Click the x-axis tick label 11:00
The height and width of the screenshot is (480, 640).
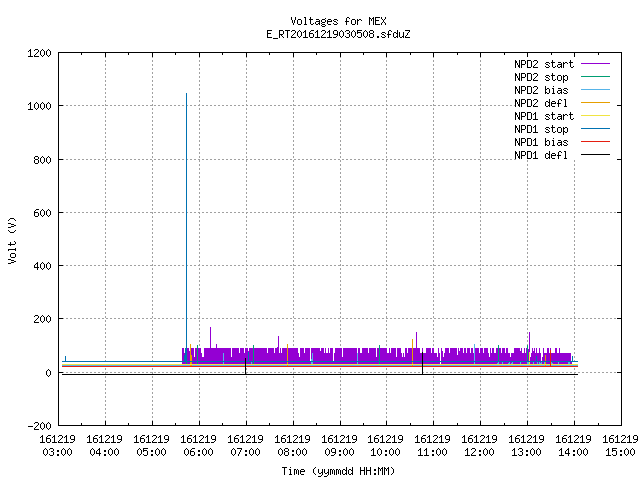[433, 453]
